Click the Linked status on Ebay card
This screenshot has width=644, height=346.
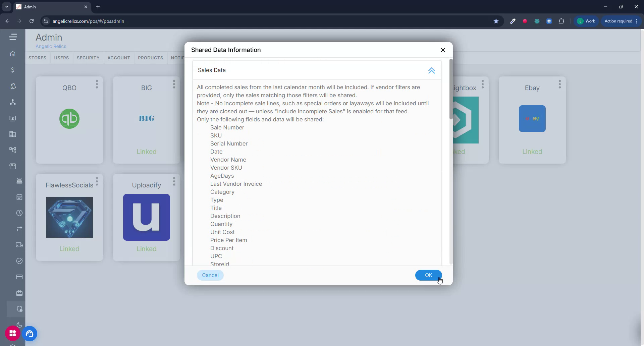coord(532,152)
